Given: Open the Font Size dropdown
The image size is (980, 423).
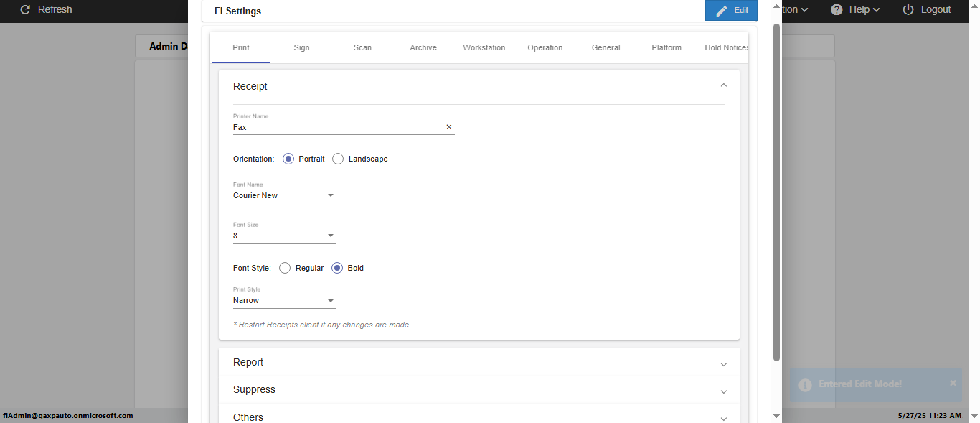Looking at the screenshot, I should tap(284, 236).
